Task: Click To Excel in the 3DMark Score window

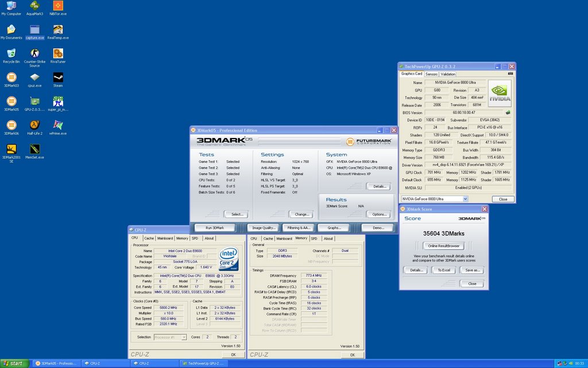Action: pos(444,270)
